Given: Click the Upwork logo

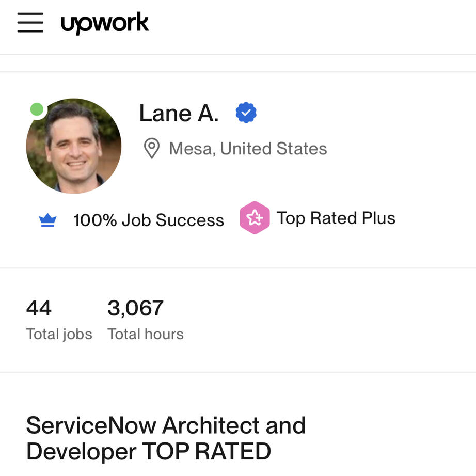Looking at the screenshot, I should 105,23.
